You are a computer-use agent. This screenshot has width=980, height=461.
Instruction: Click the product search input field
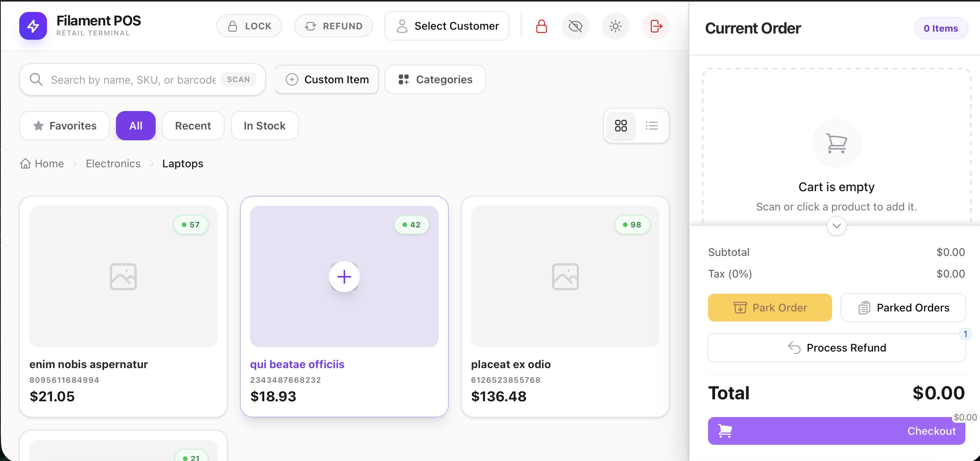click(133, 80)
